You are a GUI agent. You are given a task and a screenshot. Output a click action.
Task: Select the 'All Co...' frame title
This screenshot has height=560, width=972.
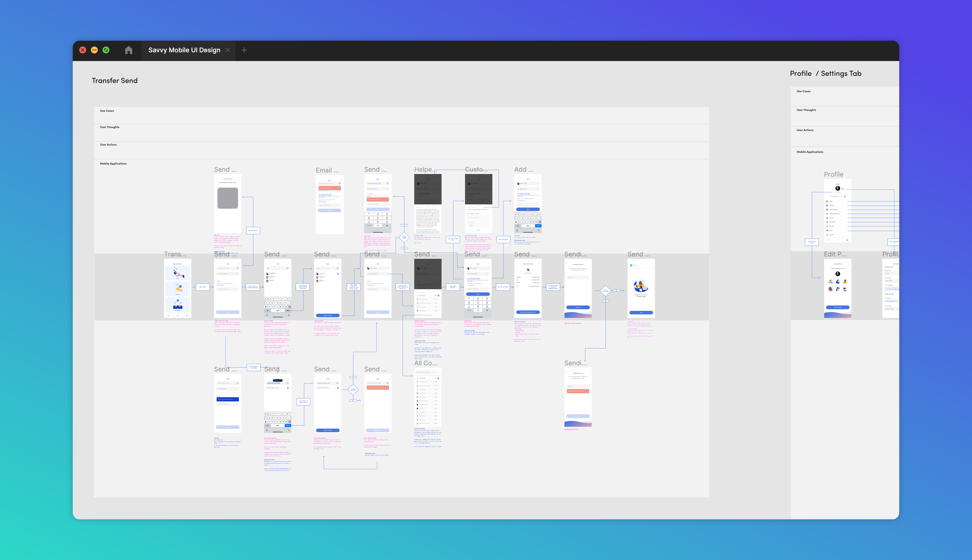pos(425,363)
